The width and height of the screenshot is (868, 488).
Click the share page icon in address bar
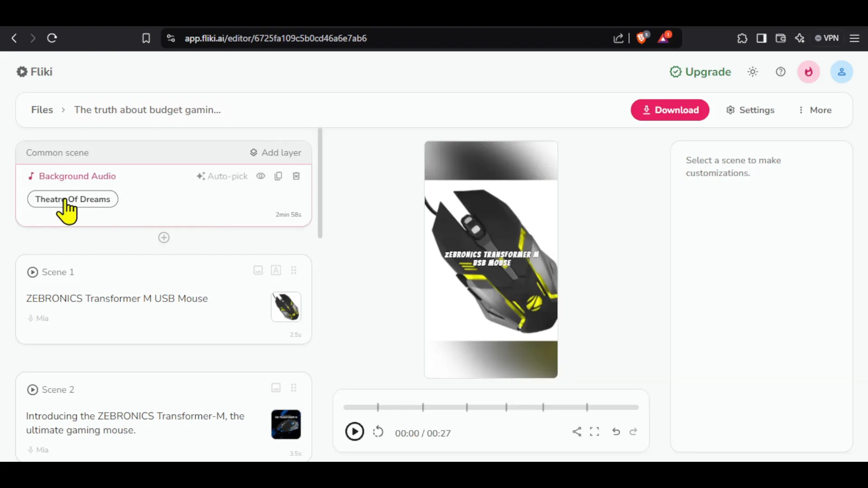[x=618, y=38]
